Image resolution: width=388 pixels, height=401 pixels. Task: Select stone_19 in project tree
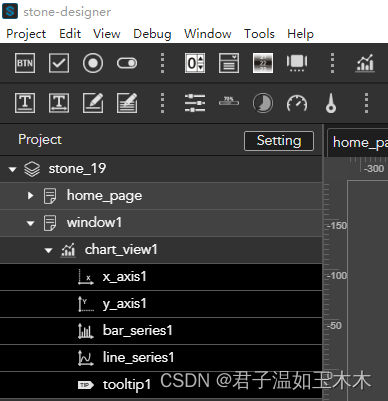coord(161,169)
